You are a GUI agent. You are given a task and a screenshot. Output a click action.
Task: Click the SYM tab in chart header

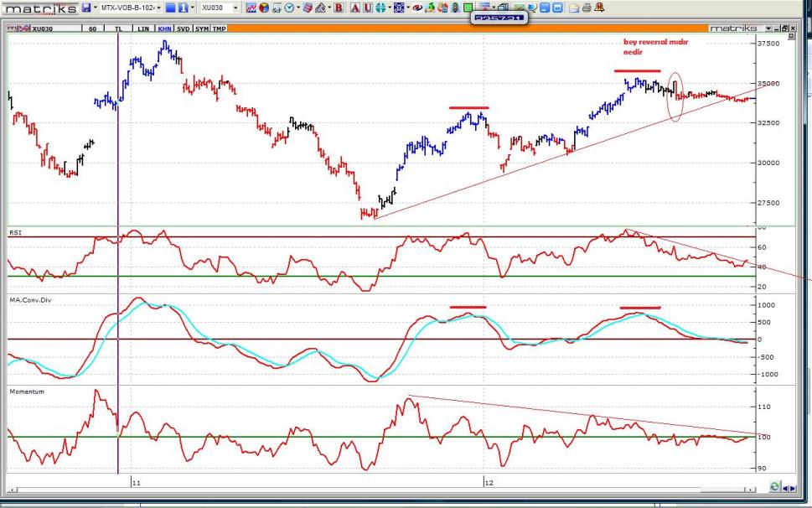pos(202,29)
